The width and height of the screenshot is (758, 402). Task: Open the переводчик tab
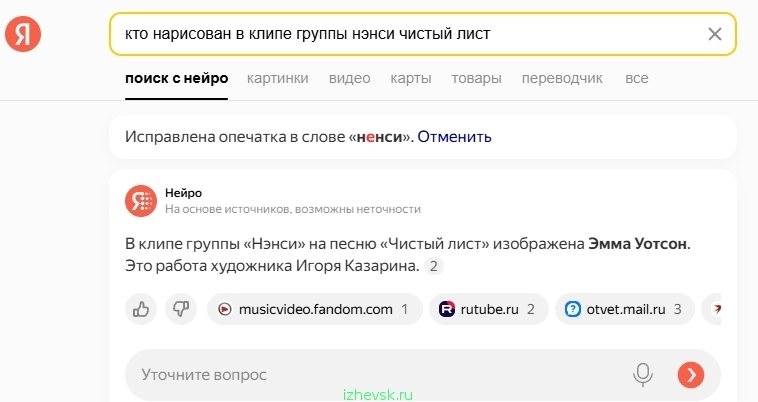click(562, 78)
